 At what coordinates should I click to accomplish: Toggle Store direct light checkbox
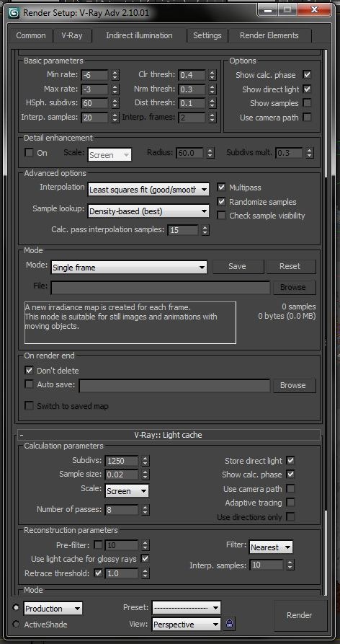(290, 460)
